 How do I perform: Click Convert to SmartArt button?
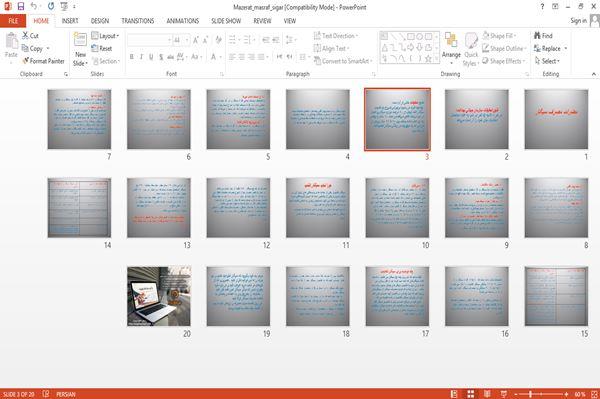[343, 61]
